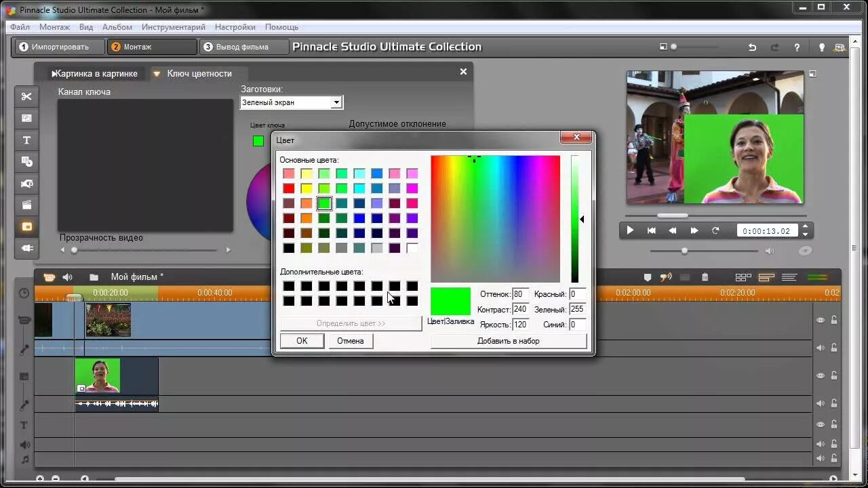The width and height of the screenshot is (868, 488).
Task: Close the chroma key tool panel with X
Action: [x=464, y=72]
